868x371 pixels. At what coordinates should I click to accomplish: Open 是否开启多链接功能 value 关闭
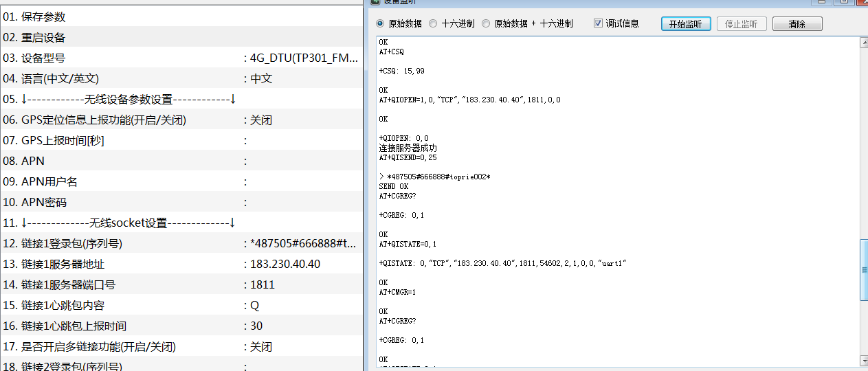[261, 346]
